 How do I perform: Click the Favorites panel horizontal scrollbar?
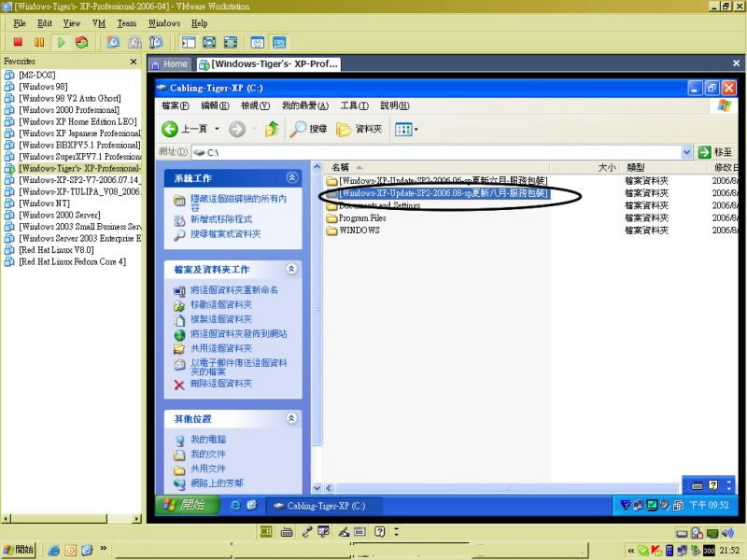tap(72, 519)
